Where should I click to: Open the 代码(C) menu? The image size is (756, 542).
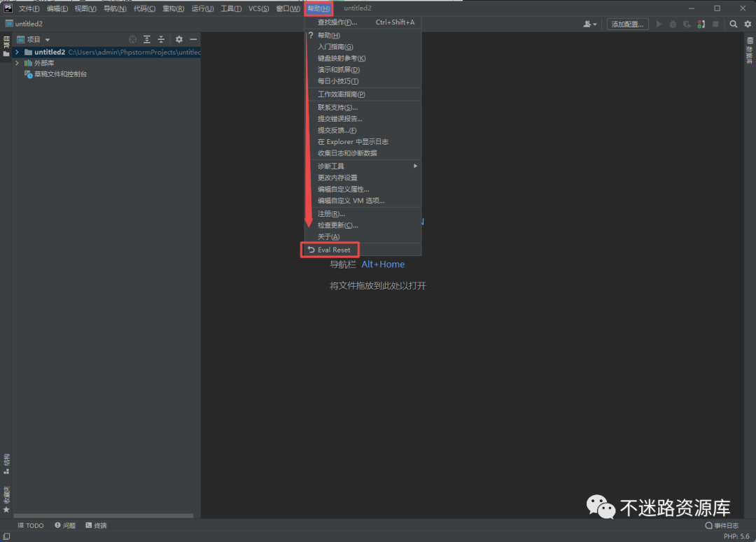144,8
